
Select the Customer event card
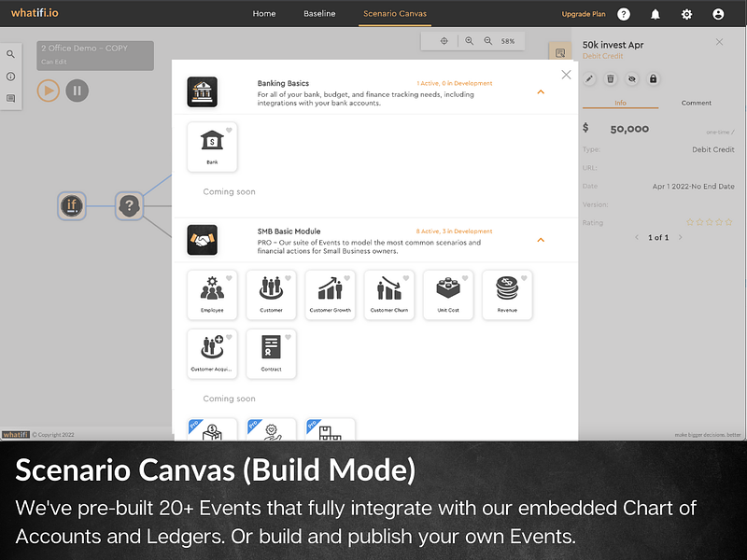[x=271, y=295]
